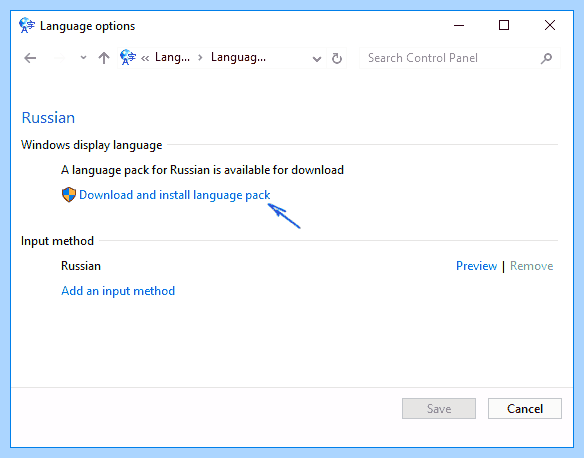Close the Language options window
This screenshot has height=458, width=584.
[550, 25]
